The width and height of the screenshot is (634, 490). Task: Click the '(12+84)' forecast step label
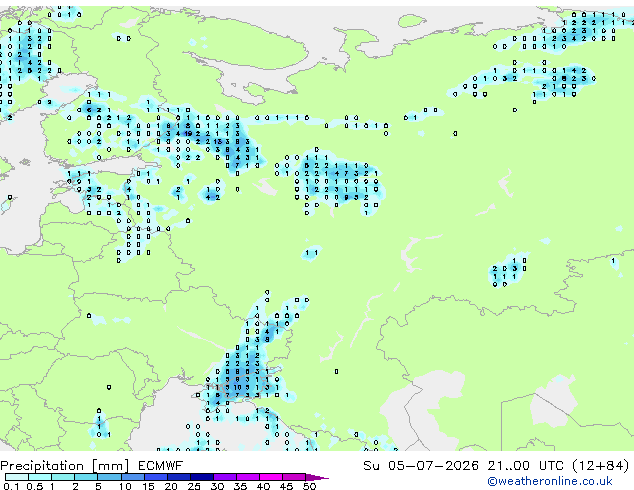pyautogui.click(x=601, y=466)
